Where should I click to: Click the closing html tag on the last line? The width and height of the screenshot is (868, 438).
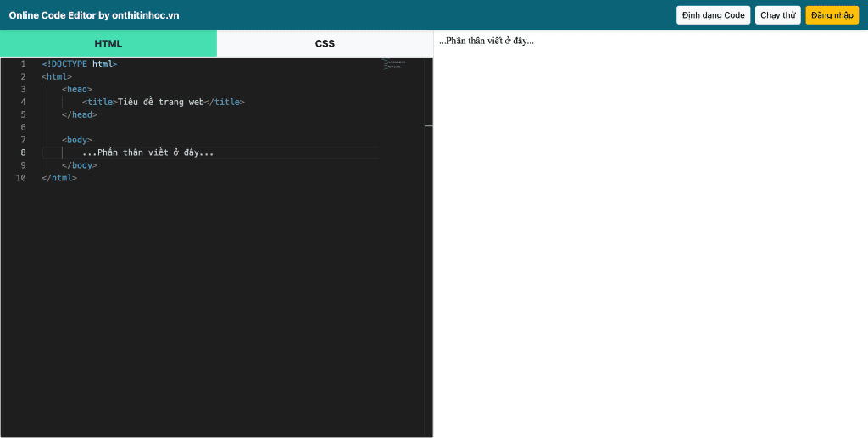point(59,178)
